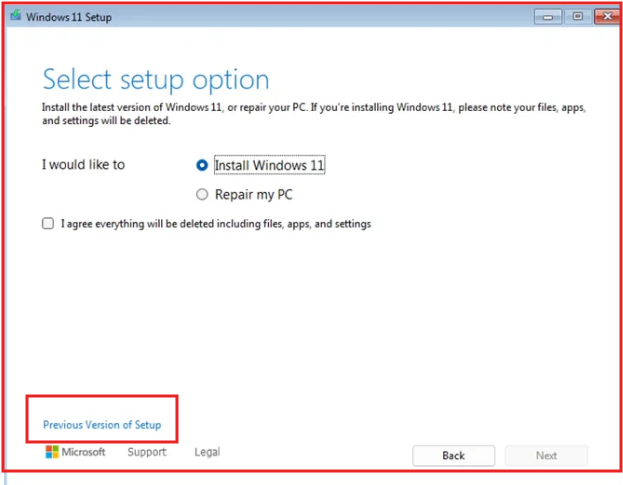Select the Install Windows 11 radio button

[x=202, y=165]
